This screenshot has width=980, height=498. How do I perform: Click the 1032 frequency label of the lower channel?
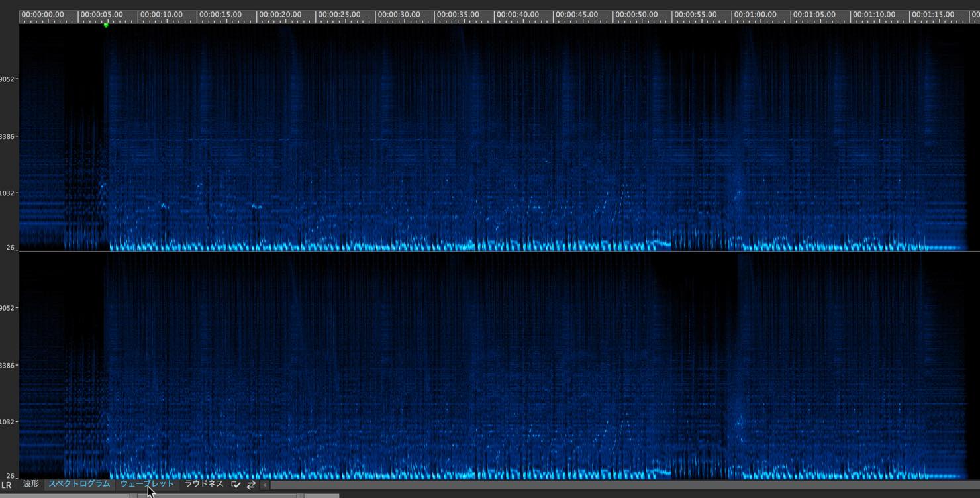(x=8, y=422)
